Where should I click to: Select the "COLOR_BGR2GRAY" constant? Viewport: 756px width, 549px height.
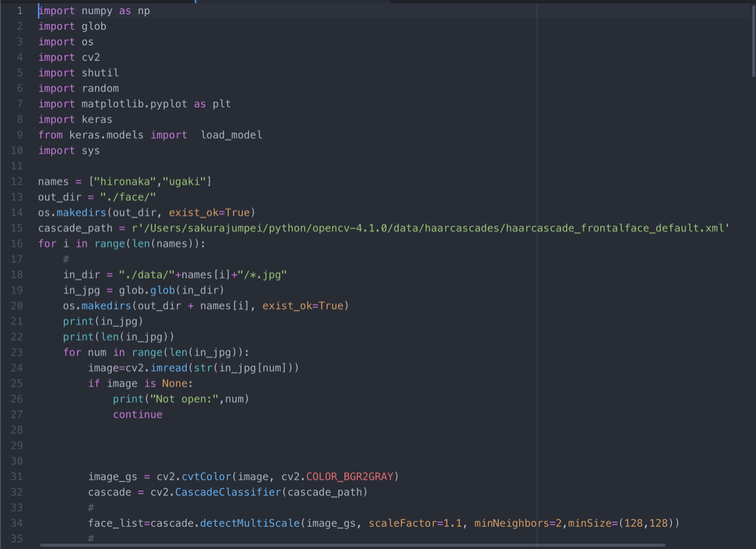tap(350, 476)
